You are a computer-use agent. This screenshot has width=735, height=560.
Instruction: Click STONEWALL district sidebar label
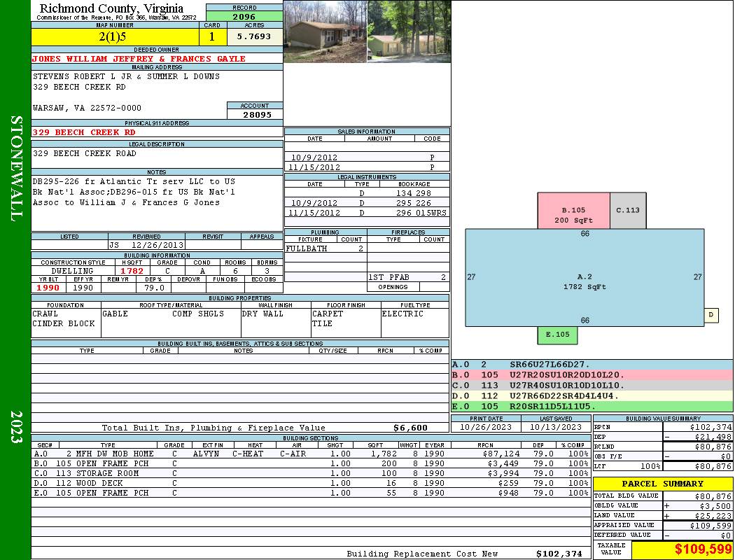click(x=16, y=169)
